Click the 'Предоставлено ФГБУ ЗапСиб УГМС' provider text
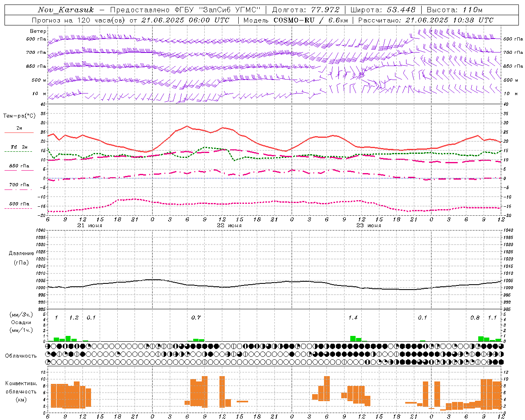525x420 pixels. point(186,10)
